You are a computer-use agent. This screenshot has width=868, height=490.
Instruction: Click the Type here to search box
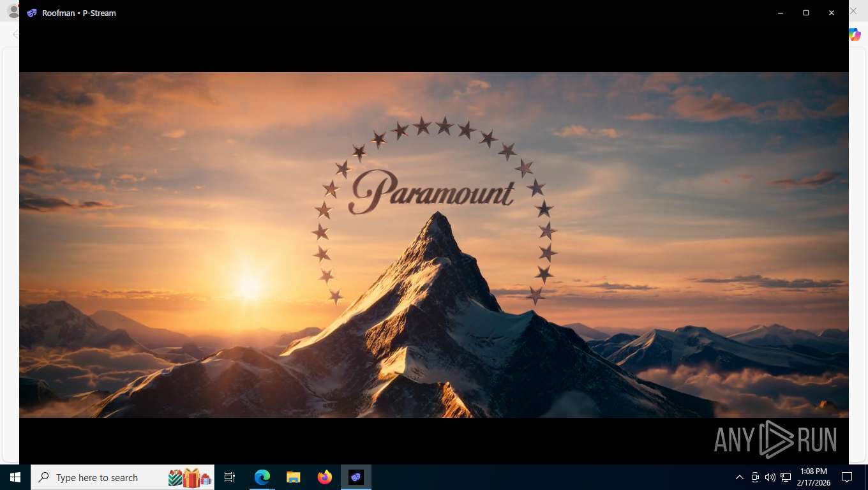click(123, 477)
